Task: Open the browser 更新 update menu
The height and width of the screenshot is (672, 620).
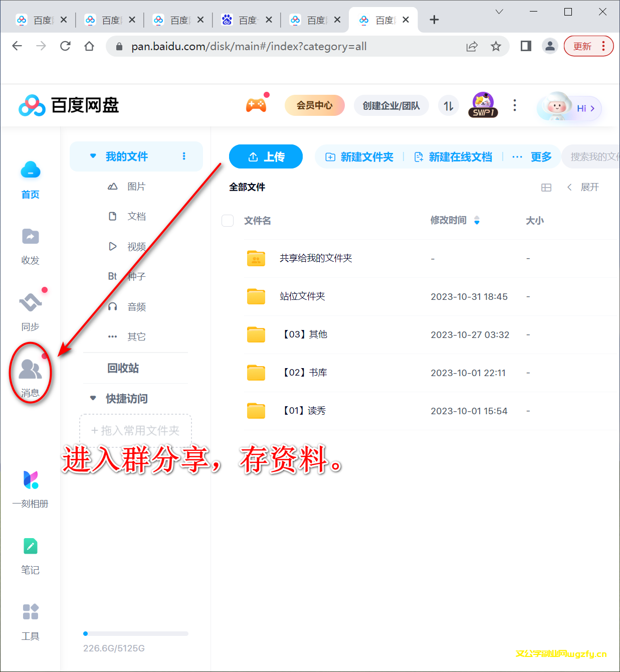Action: click(588, 46)
